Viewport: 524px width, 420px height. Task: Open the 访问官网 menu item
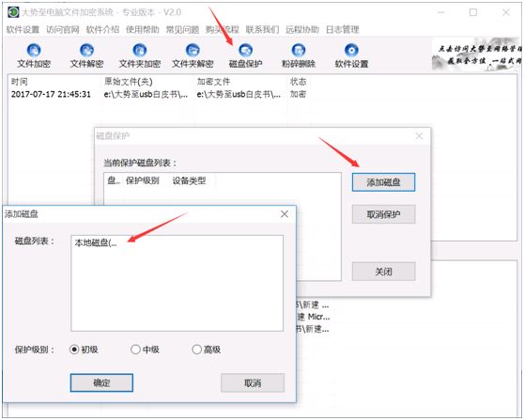coord(63,30)
